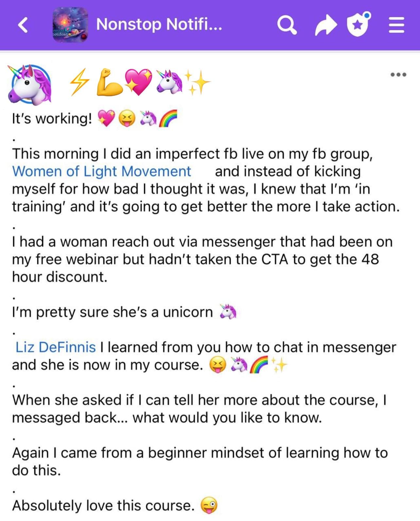Screen dimensions: 420x521
Task: Open the post's three-dot options menu
Action: coord(398,75)
